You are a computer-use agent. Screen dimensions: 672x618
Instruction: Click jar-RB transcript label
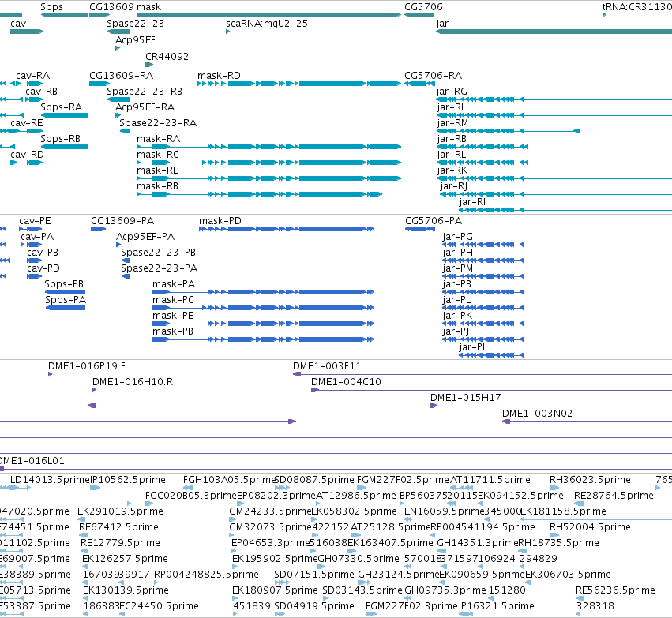452,139
